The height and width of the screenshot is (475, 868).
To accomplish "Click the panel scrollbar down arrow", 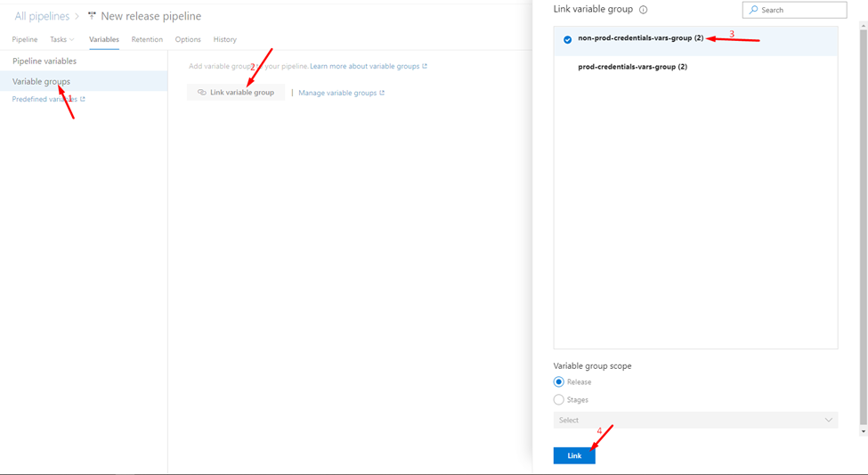I will (863, 431).
